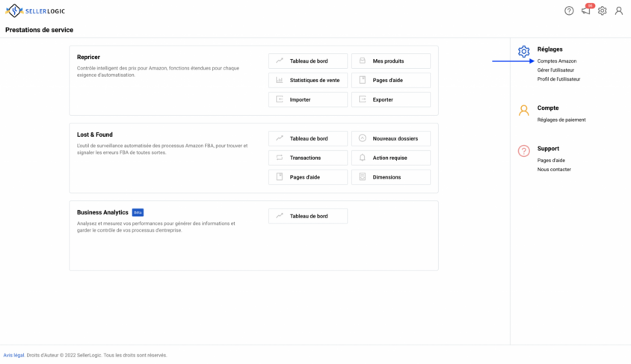Screen dimensions: 631x364
Task: Select Exporter in Repricer section
Action: pos(391,99)
